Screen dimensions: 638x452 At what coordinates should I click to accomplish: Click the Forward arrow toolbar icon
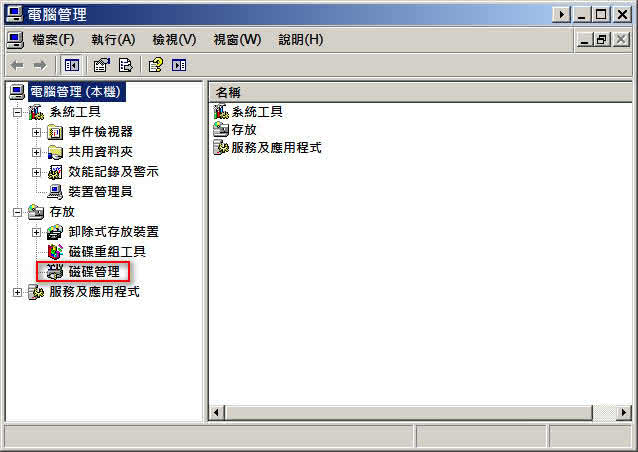pyautogui.click(x=39, y=65)
